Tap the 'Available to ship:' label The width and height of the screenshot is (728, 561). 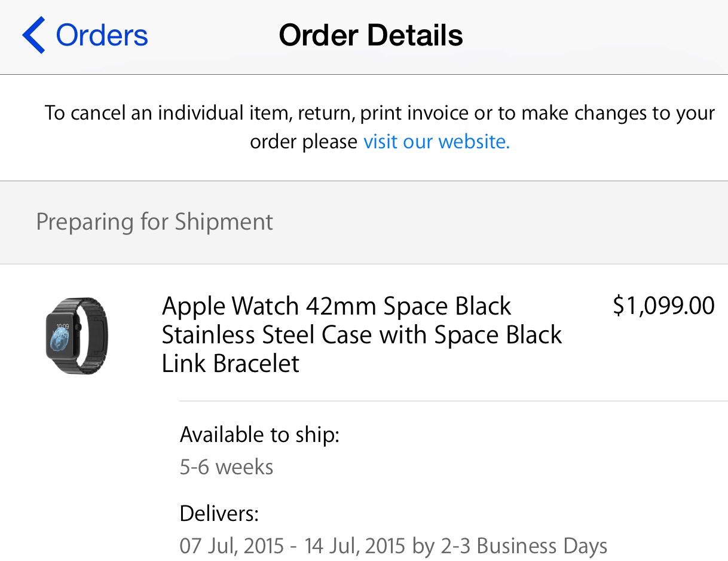click(259, 434)
